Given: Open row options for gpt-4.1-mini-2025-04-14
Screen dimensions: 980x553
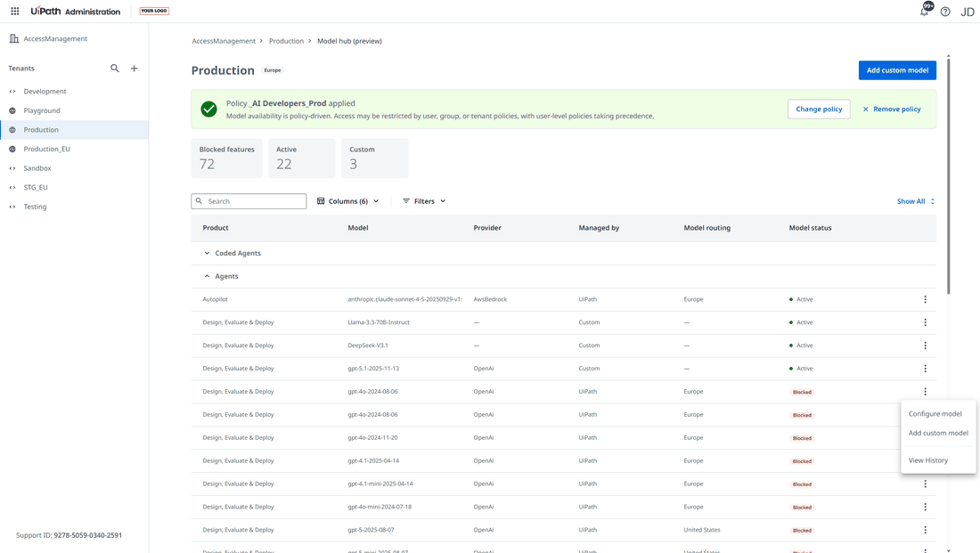Looking at the screenshot, I should pyautogui.click(x=925, y=484).
